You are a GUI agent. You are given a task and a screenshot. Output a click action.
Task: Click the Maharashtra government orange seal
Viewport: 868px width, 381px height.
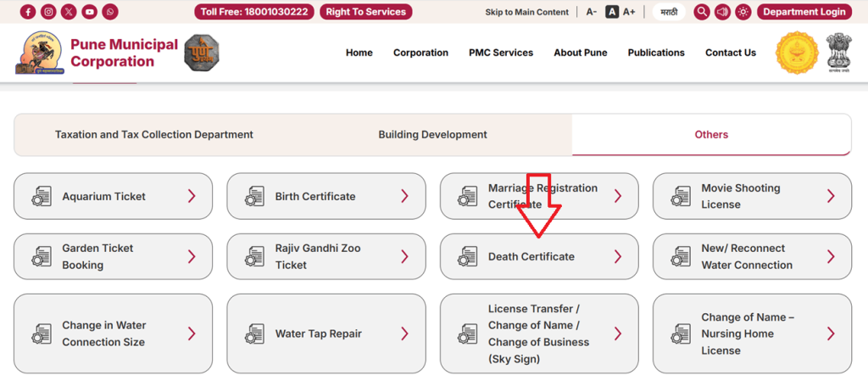click(x=797, y=53)
